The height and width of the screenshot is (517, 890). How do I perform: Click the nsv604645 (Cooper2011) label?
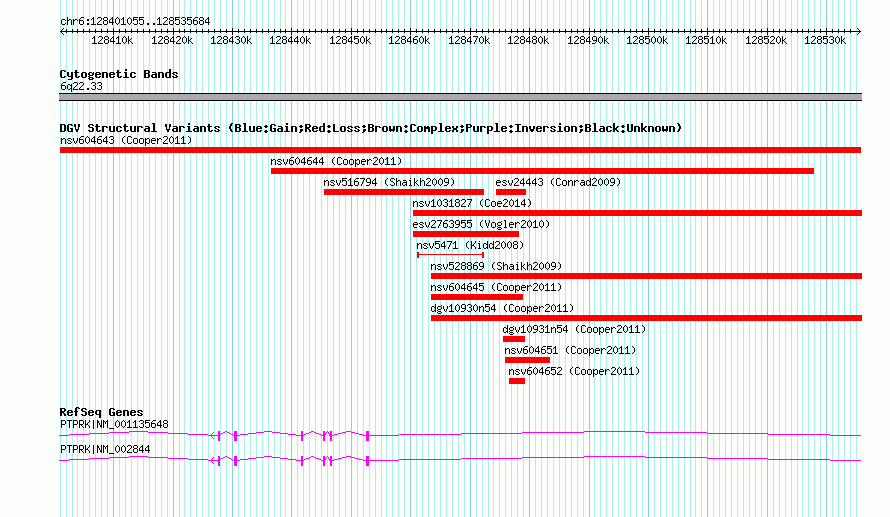pyautogui.click(x=496, y=287)
